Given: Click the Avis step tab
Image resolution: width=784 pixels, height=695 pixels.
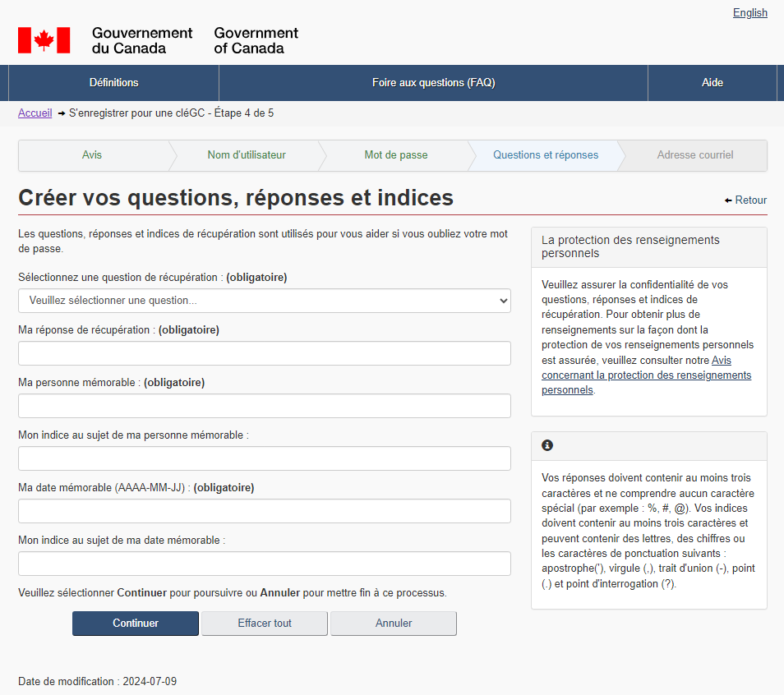Looking at the screenshot, I should 92,154.
